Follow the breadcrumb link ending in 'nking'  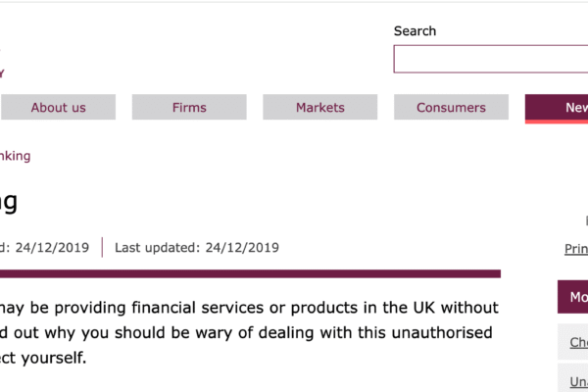(16, 156)
